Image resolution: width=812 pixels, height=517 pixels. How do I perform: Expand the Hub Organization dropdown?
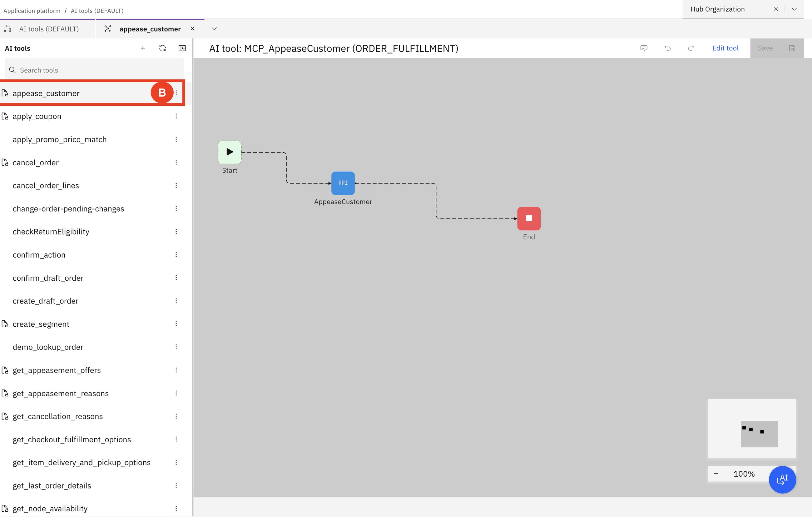795,9
